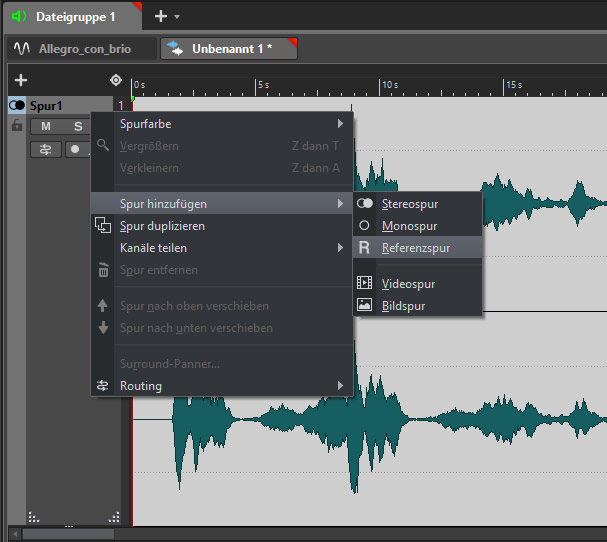The width and height of the screenshot is (607, 542).
Task: Click the target icon above track list
Action: pyautogui.click(x=116, y=80)
